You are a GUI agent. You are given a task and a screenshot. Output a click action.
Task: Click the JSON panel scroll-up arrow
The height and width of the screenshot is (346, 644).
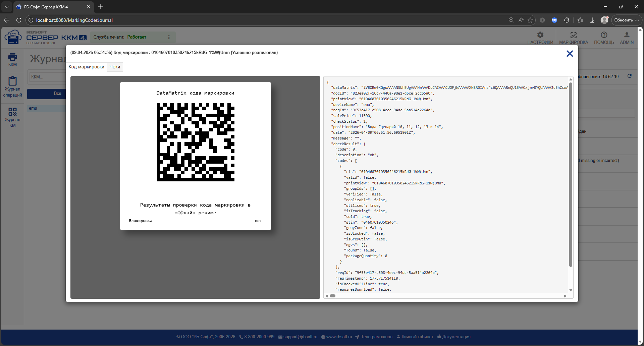coord(571,79)
